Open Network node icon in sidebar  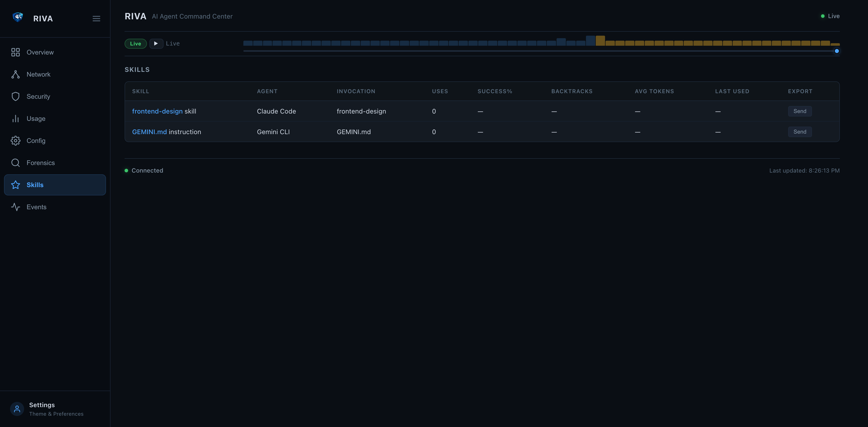(16, 75)
